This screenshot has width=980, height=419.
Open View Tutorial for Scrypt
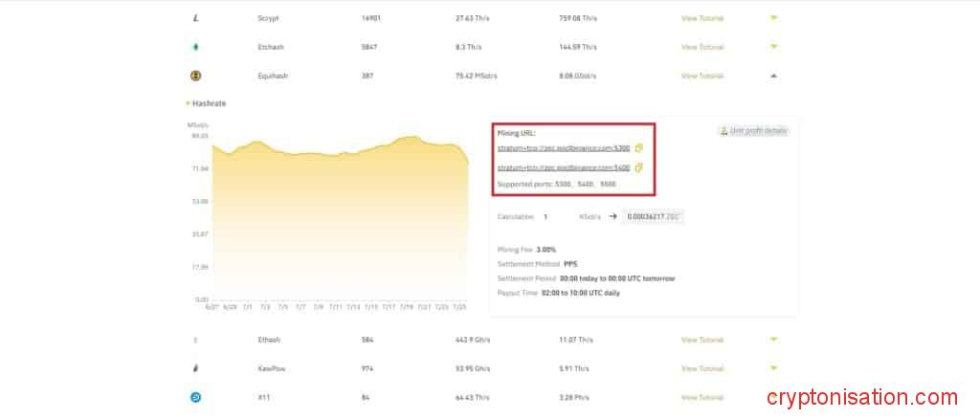coord(702,18)
